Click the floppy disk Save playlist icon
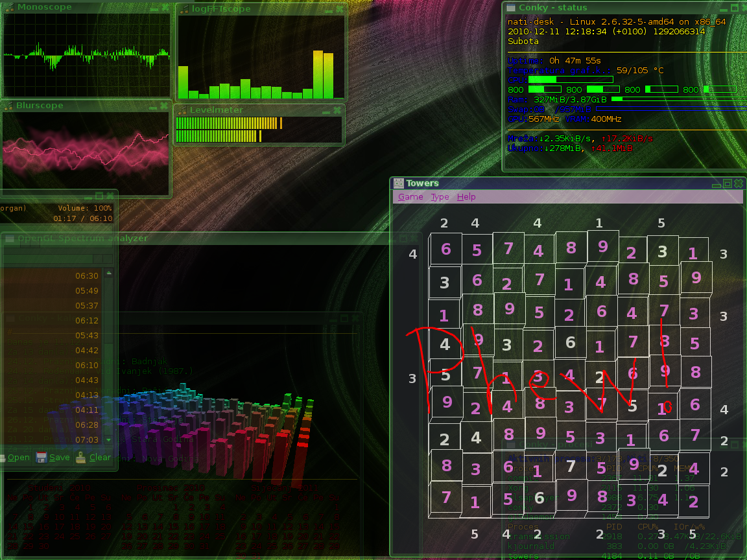The width and height of the screenshot is (747, 560). pyautogui.click(x=41, y=458)
